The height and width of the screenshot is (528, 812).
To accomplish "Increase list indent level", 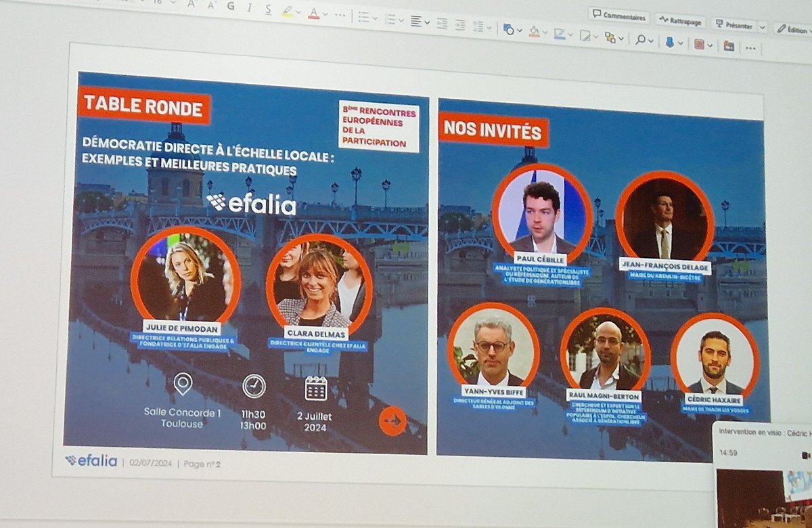I will coord(460,24).
